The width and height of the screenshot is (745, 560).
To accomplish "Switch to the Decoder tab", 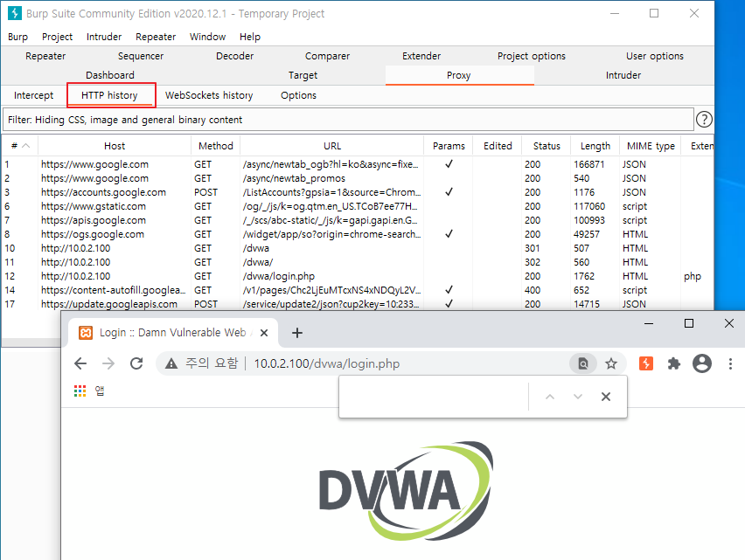I will (x=234, y=56).
